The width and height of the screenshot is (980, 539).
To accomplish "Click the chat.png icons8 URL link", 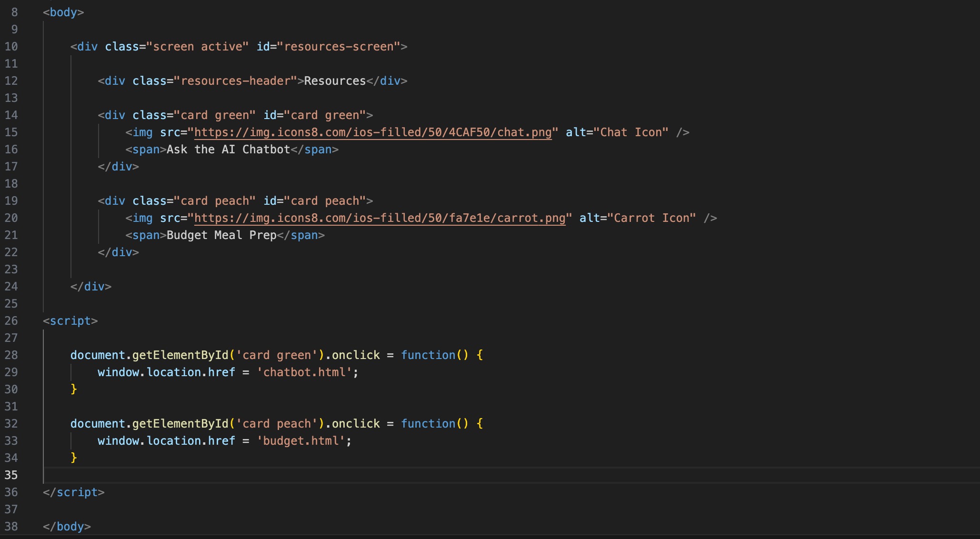I will point(373,132).
